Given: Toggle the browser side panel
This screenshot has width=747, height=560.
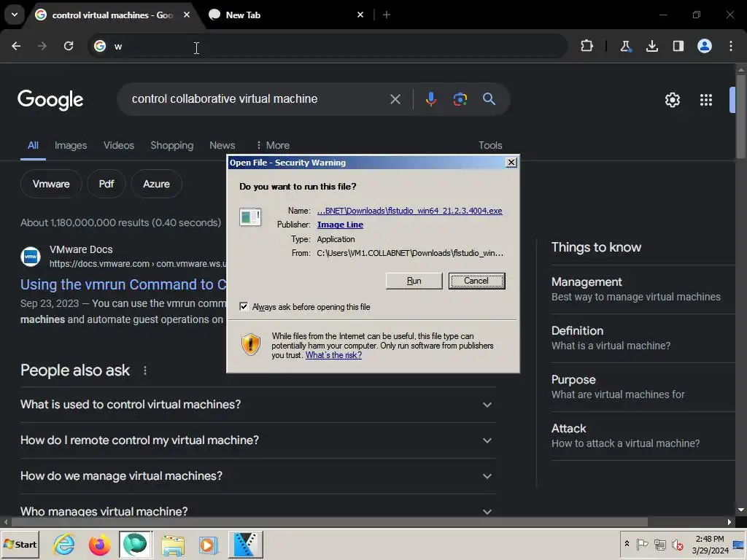Looking at the screenshot, I should (678, 46).
